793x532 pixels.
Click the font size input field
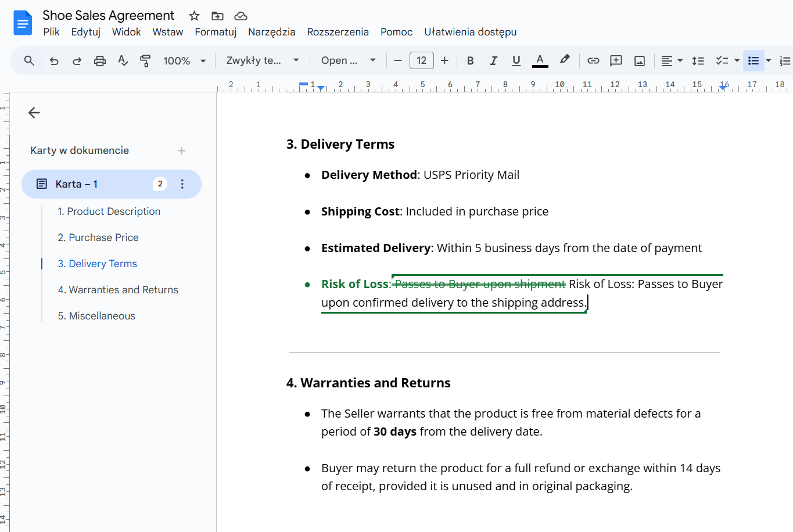click(421, 61)
